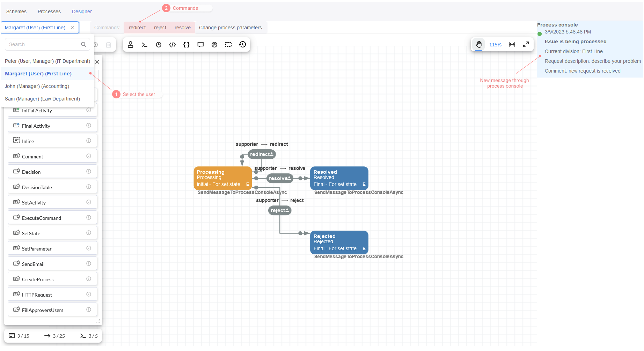Pick the CreateProcess element

pos(52,279)
